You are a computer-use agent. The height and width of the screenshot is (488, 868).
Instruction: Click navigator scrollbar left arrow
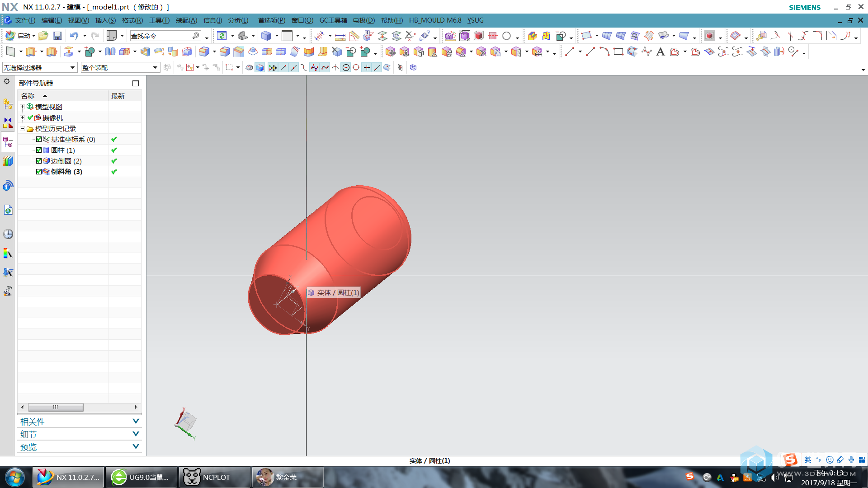(x=22, y=407)
